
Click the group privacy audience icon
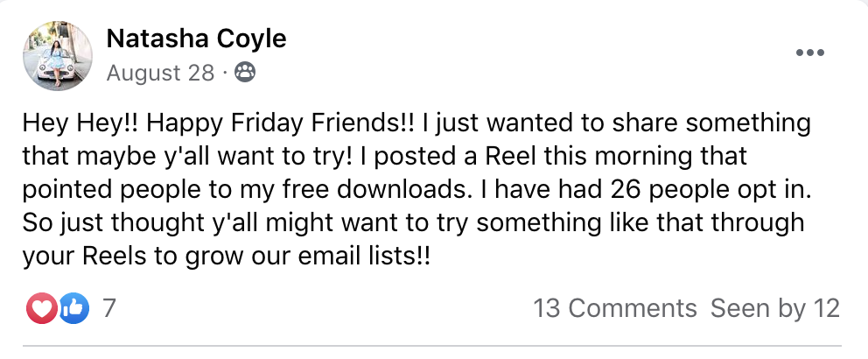point(245,73)
